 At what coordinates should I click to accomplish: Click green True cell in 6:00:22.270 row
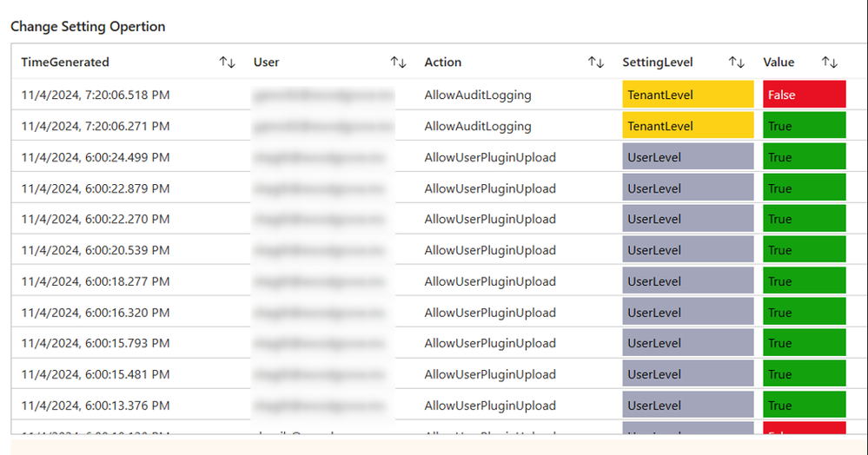(x=805, y=218)
